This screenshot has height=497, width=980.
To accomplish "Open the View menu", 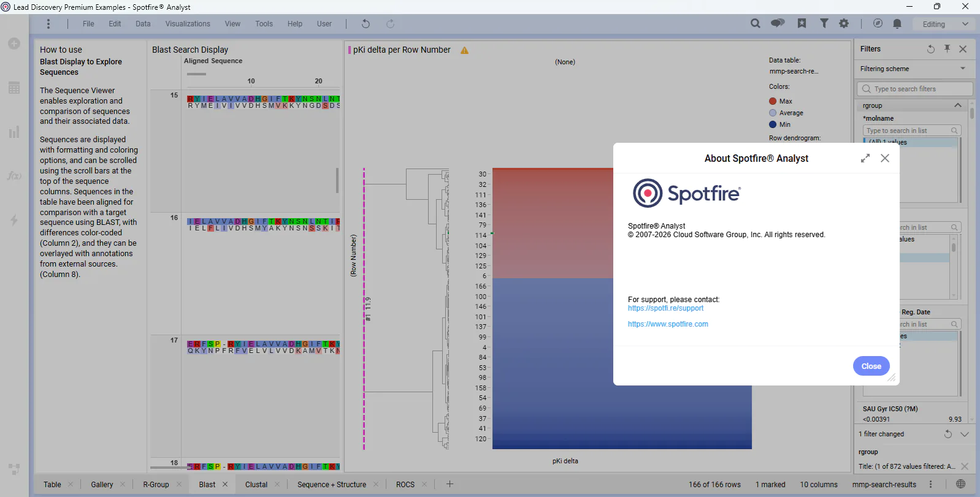I will coord(232,24).
